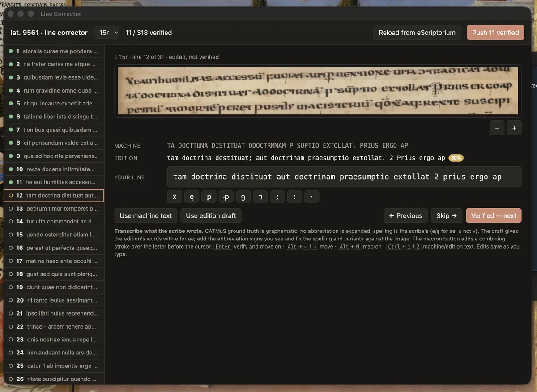
Task: Click into the YOUR LINE text field
Action: [344, 177]
